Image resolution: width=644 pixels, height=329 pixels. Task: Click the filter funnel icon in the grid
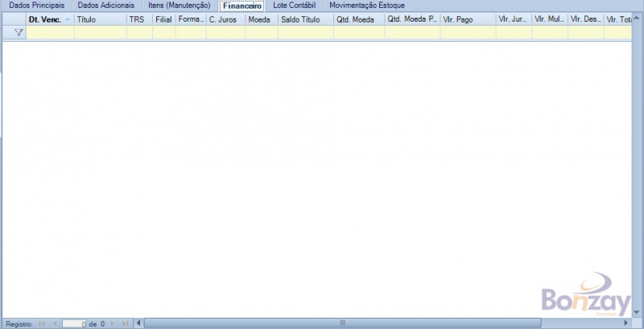(19, 32)
